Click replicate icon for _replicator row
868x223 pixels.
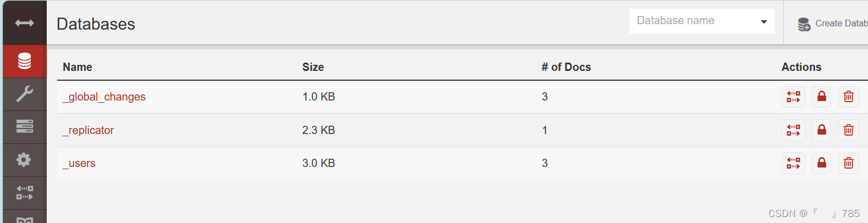pos(793,130)
